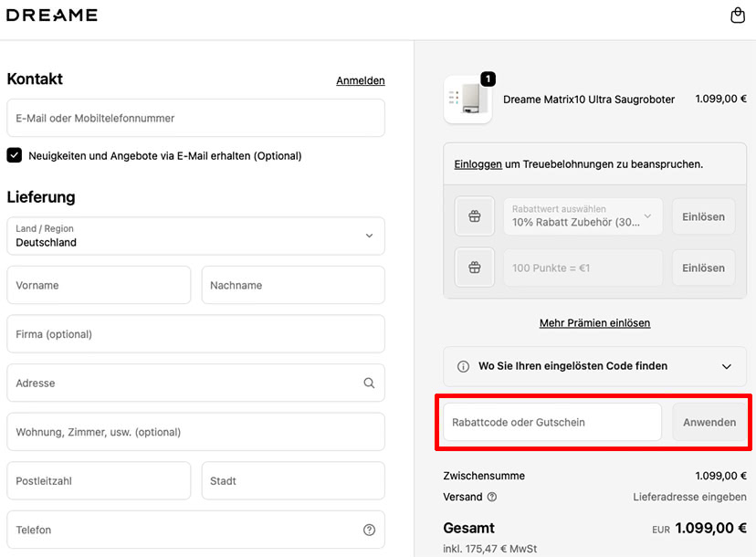
Task: Click the Versand help info icon
Action: pos(492,498)
